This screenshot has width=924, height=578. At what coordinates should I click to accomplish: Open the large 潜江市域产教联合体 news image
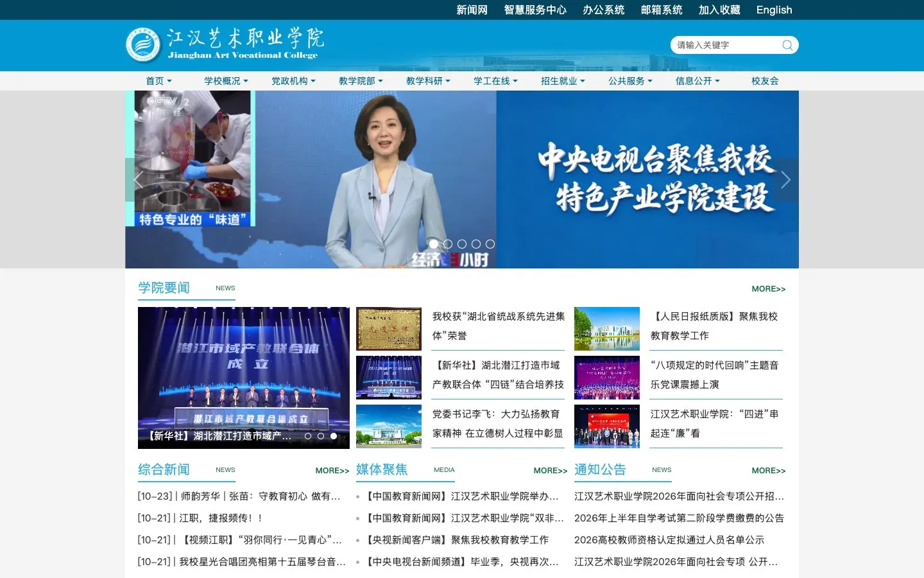pyautogui.click(x=244, y=378)
